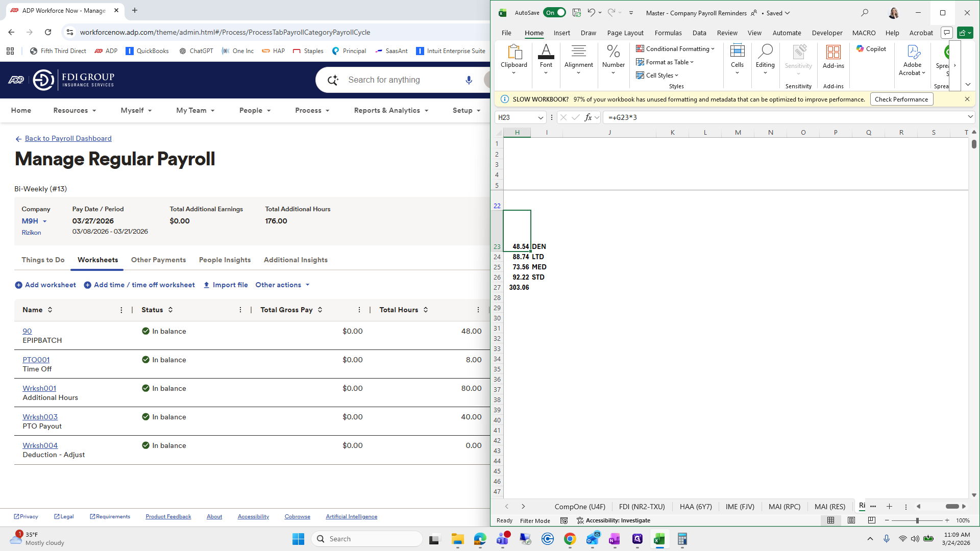Click the voice search microphone in ADP search
This screenshot has width=980, height=551.
pyautogui.click(x=469, y=80)
